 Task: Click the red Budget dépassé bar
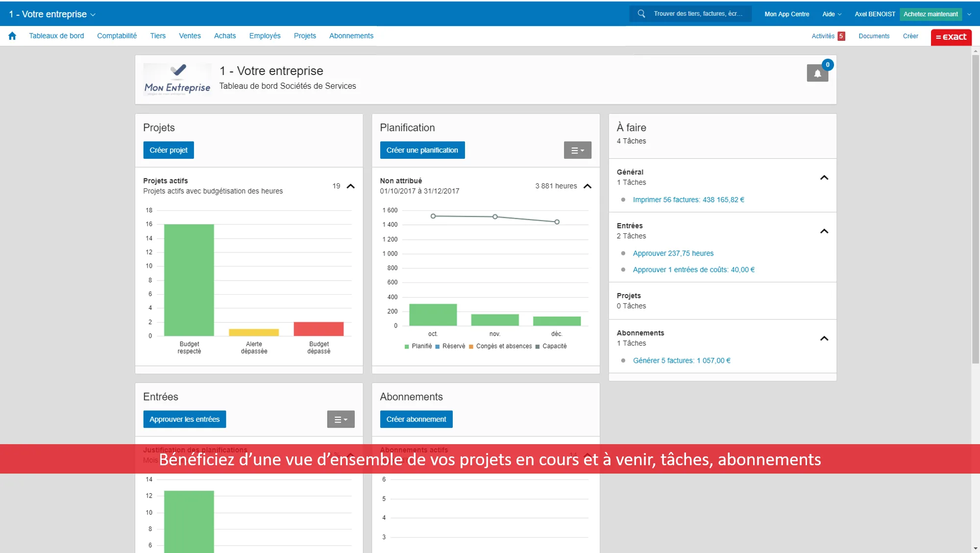coord(318,329)
